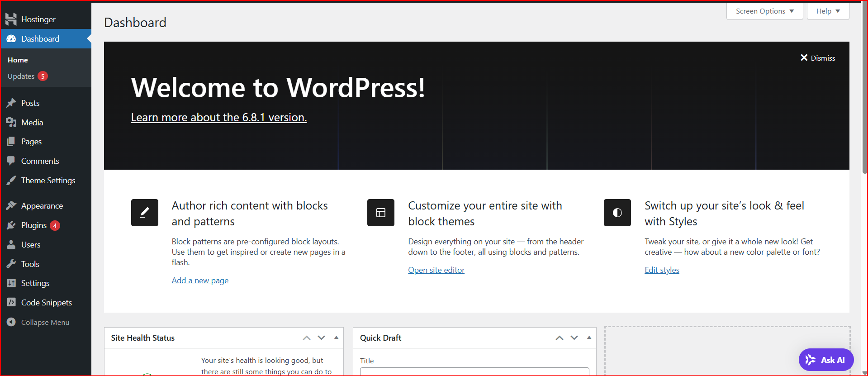This screenshot has height=376, width=868.
Task: Click the pencil icon for authoring blocks
Action: tap(145, 213)
